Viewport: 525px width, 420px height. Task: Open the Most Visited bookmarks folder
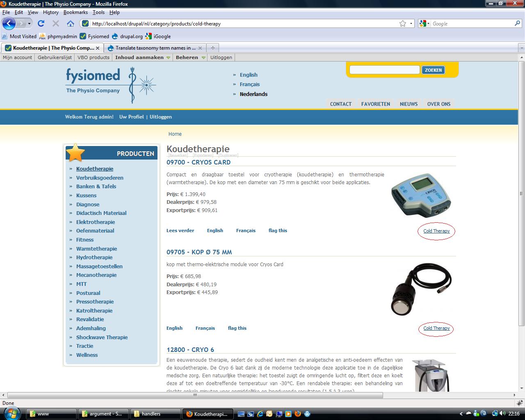tap(19, 36)
